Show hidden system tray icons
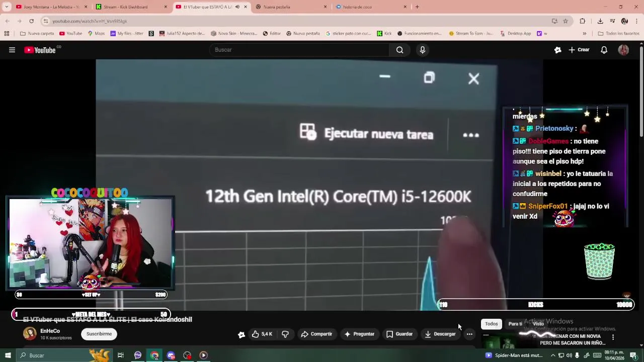Screen dimensions: 644x362 click(552, 355)
